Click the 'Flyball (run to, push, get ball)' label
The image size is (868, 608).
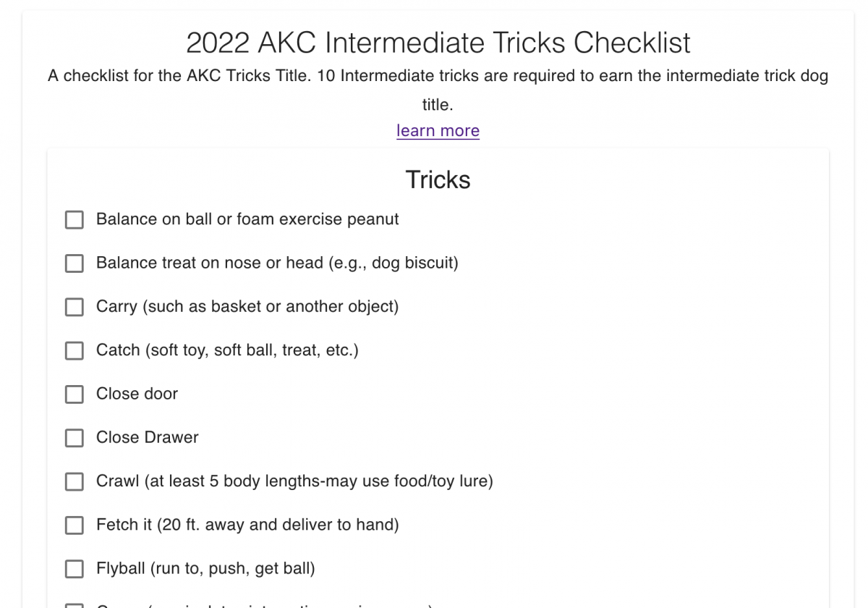(205, 568)
